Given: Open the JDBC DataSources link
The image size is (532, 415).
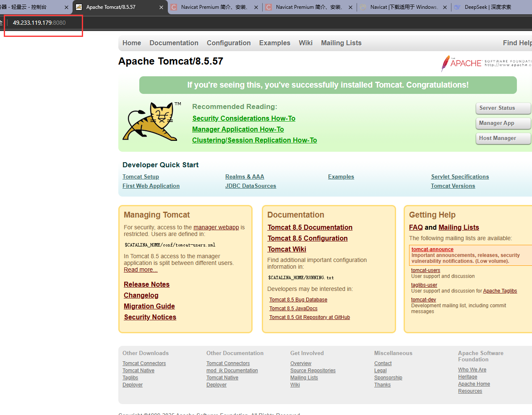Looking at the screenshot, I should (250, 186).
